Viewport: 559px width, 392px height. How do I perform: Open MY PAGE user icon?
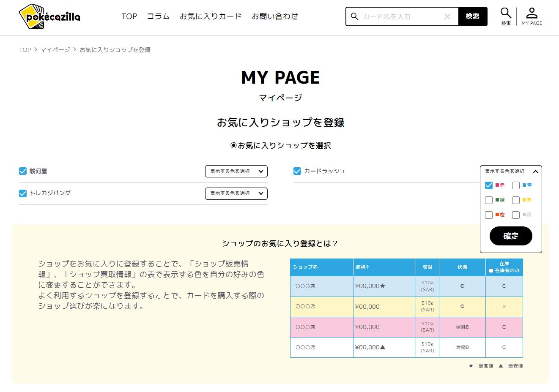(532, 16)
